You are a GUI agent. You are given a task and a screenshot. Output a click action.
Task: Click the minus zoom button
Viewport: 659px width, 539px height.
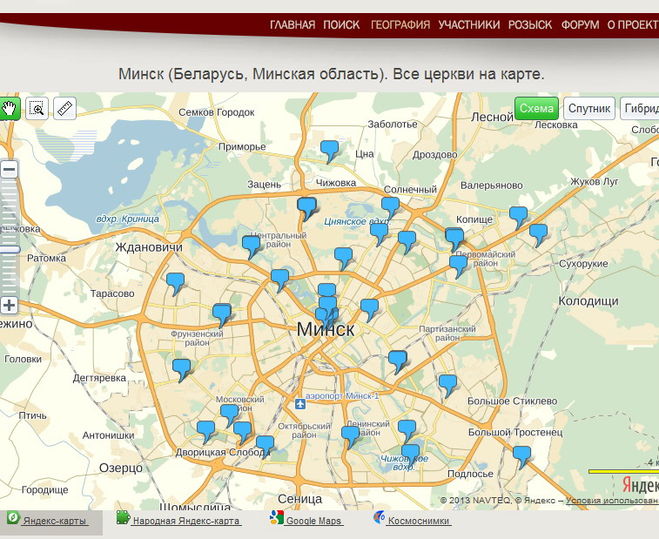[x=10, y=169]
